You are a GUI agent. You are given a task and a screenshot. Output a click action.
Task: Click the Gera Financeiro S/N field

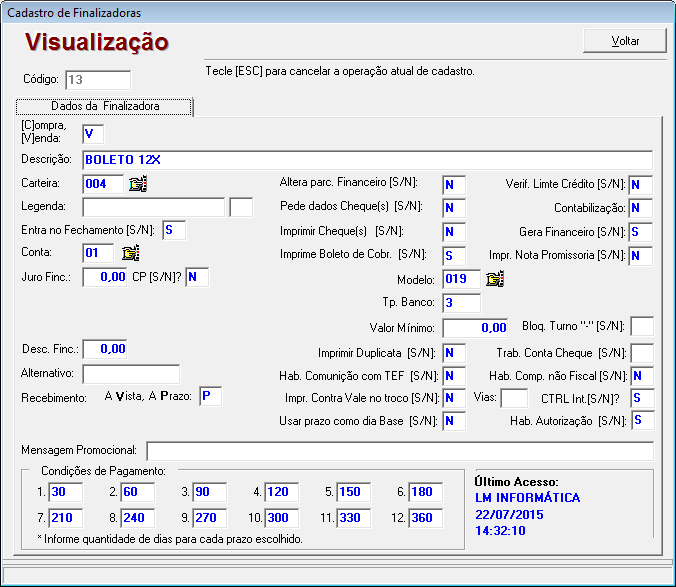pyautogui.click(x=641, y=232)
